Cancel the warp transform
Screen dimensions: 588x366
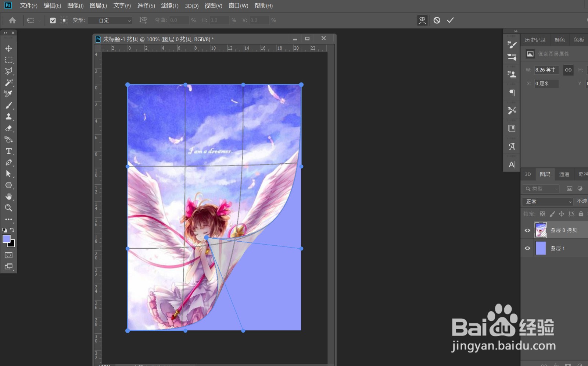tap(437, 20)
